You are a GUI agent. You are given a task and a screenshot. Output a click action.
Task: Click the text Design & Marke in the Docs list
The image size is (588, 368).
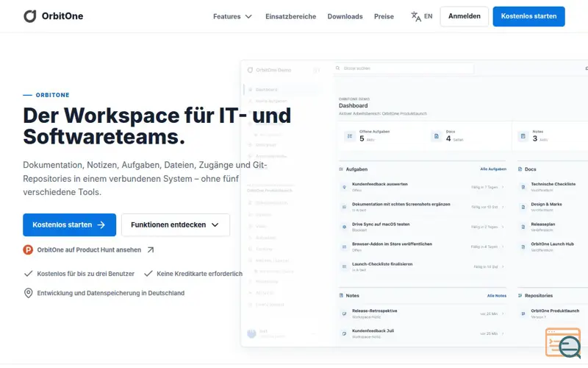(546, 205)
